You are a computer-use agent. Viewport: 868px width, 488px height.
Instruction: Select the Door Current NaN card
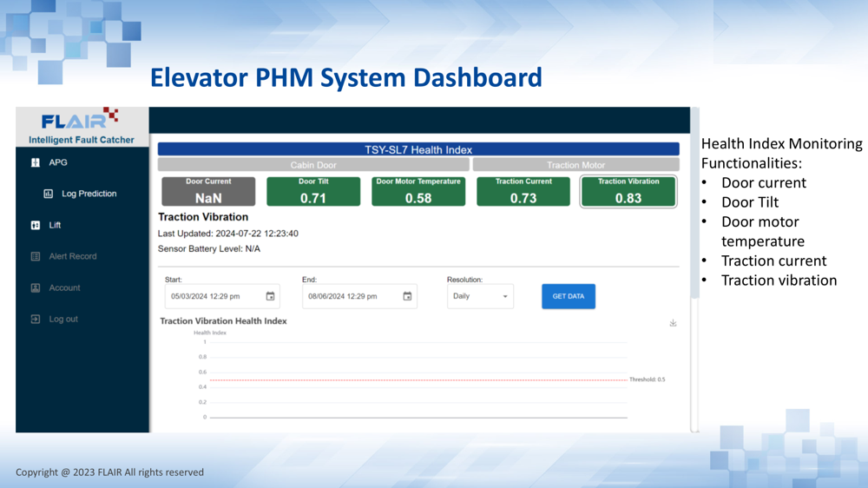(208, 192)
